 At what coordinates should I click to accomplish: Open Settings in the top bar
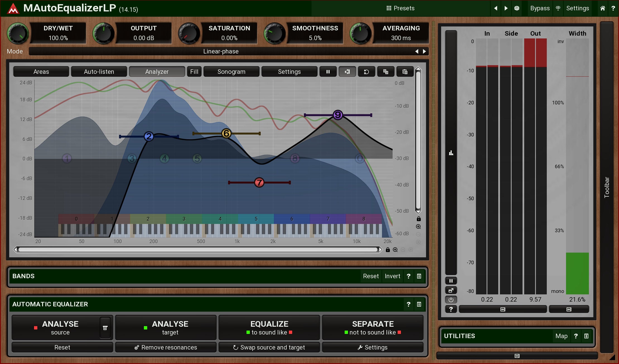[x=577, y=8]
